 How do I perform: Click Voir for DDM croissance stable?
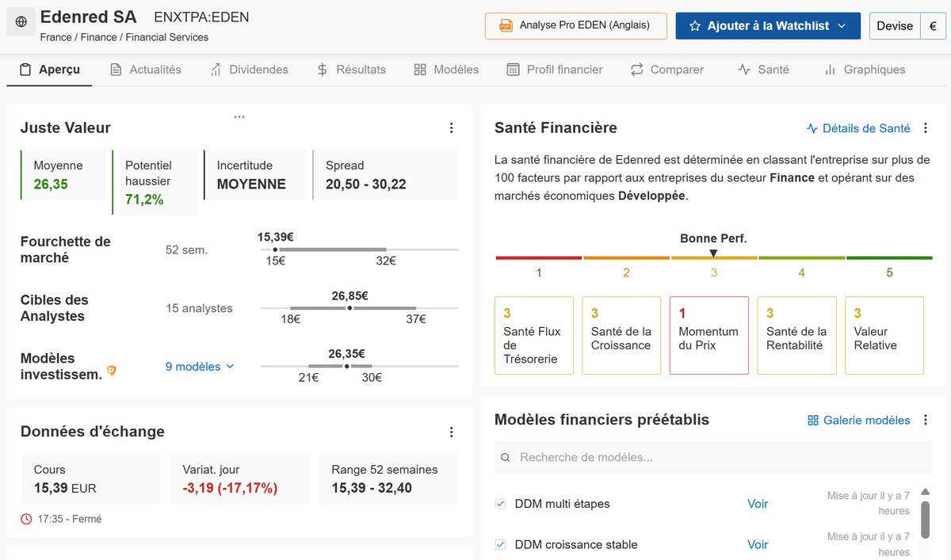click(x=758, y=544)
